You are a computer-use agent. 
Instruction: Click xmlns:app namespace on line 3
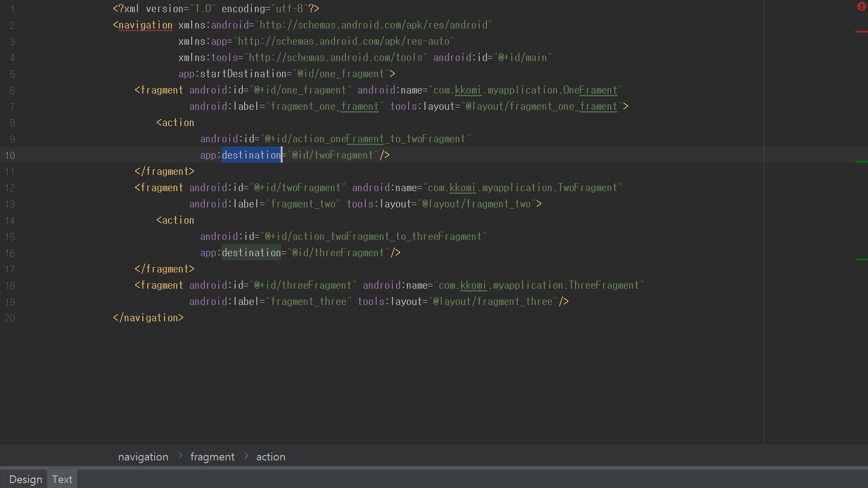(x=316, y=41)
